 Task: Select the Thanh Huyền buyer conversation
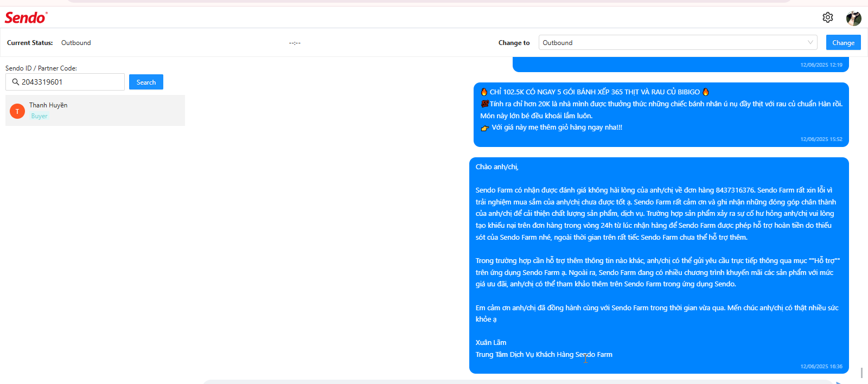(95, 111)
